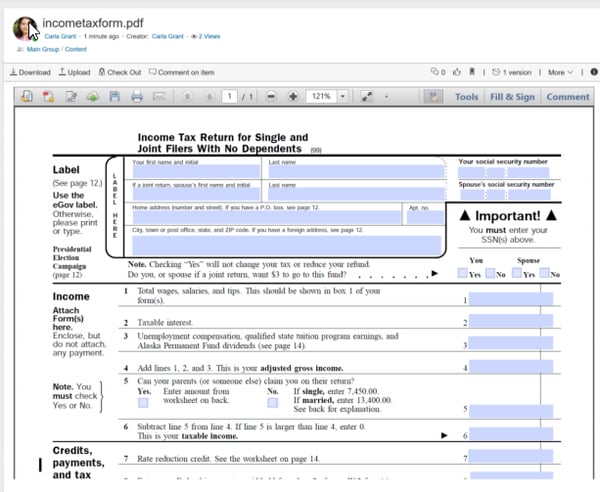Image resolution: width=600 pixels, height=492 pixels.
Task: Zoom out with the minus icon
Action: tap(271, 97)
